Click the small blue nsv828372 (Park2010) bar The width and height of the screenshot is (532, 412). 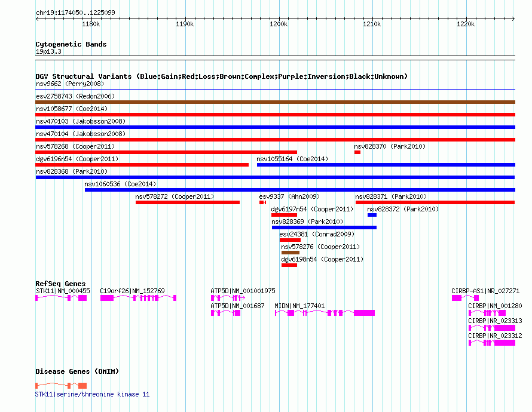coord(372,215)
